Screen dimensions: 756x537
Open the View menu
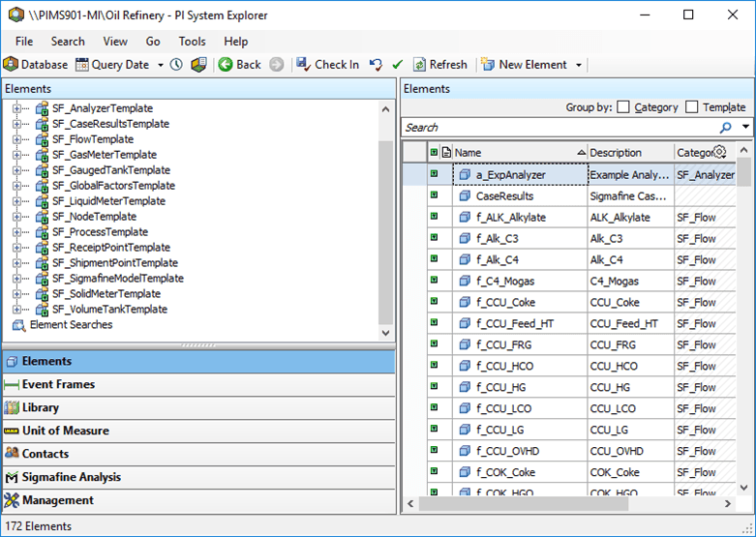click(115, 42)
